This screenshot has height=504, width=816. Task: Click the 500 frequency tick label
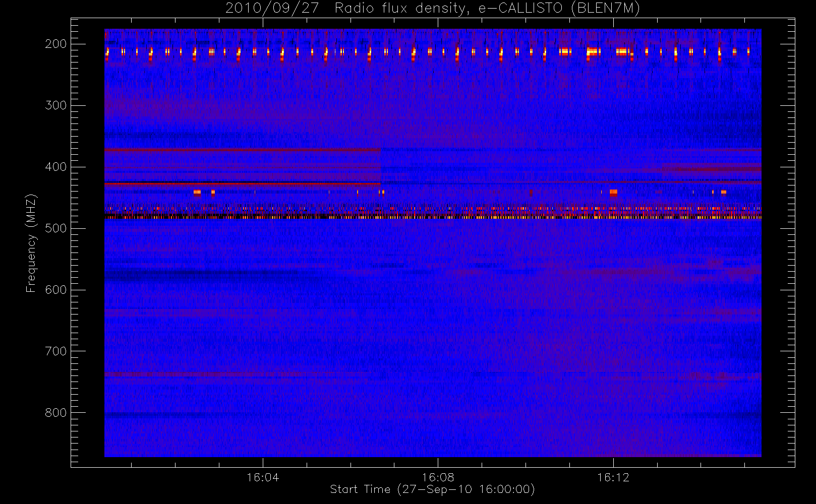pos(55,228)
